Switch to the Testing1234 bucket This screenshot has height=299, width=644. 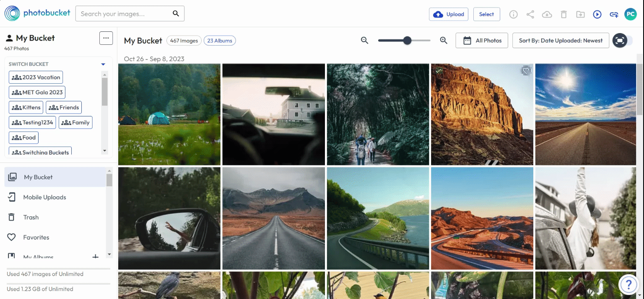coord(32,123)
